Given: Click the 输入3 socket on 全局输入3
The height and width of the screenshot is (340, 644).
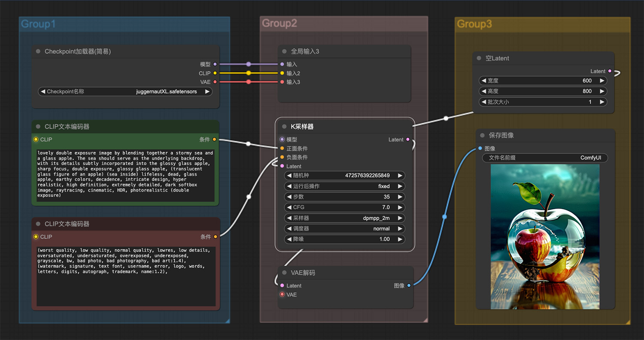Looking at the screenshot, I should pos(282,82).
